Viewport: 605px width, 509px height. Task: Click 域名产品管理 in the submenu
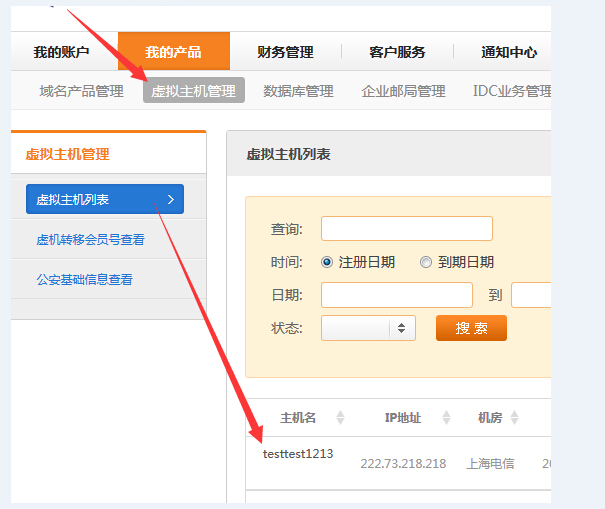tap(82, 91)
